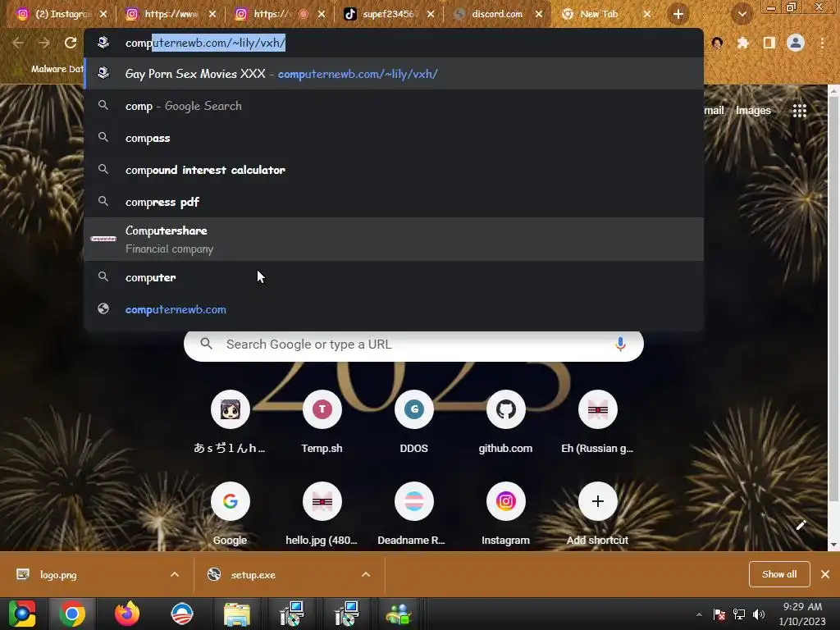Open the DDOS shortcut
The width and height of the screenshot is (840, 630).
click(413, 422)
